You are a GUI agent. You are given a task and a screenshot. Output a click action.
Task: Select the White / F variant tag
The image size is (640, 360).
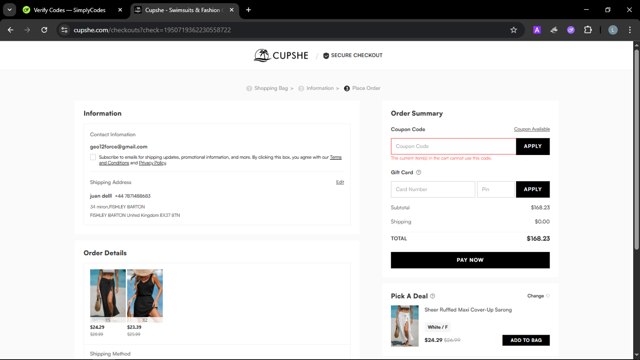pos(438,327)
